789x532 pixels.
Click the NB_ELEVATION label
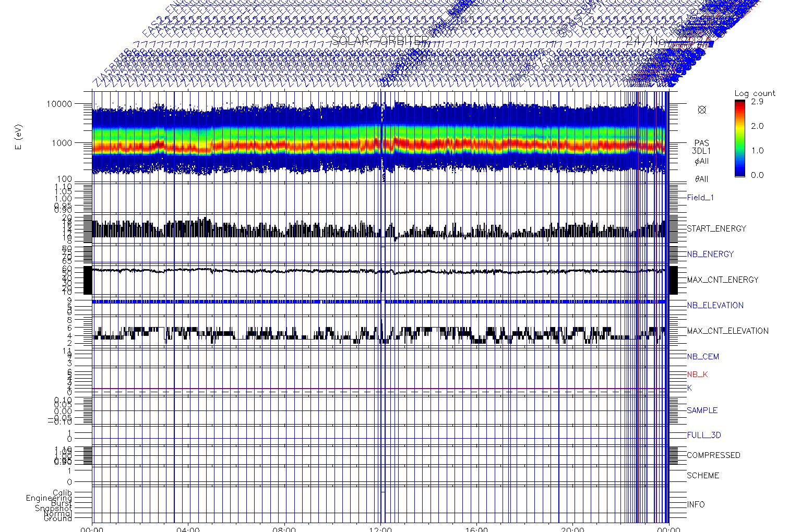tap(715, 305)
